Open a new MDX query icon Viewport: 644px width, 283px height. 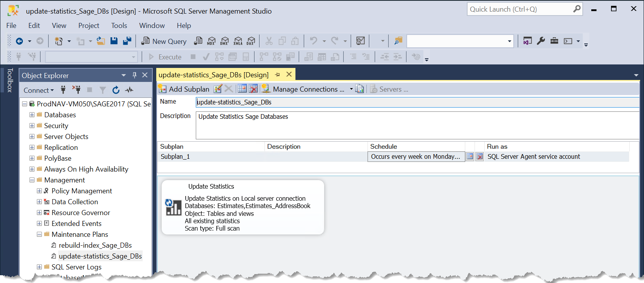click(211, 41)
